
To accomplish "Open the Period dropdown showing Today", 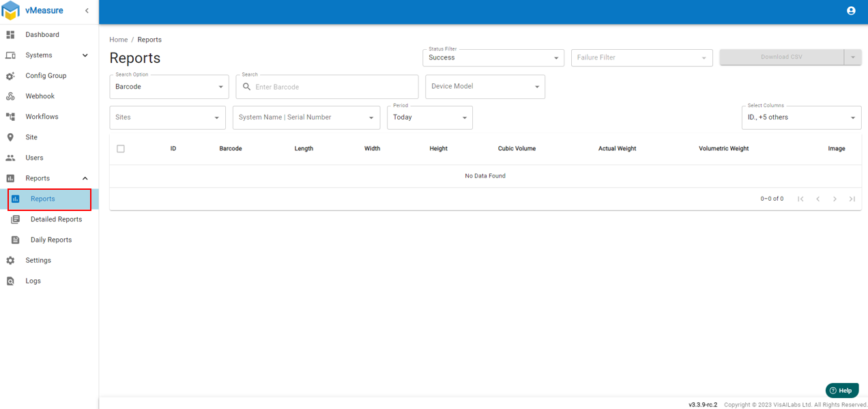I will (x=429, y=117).
